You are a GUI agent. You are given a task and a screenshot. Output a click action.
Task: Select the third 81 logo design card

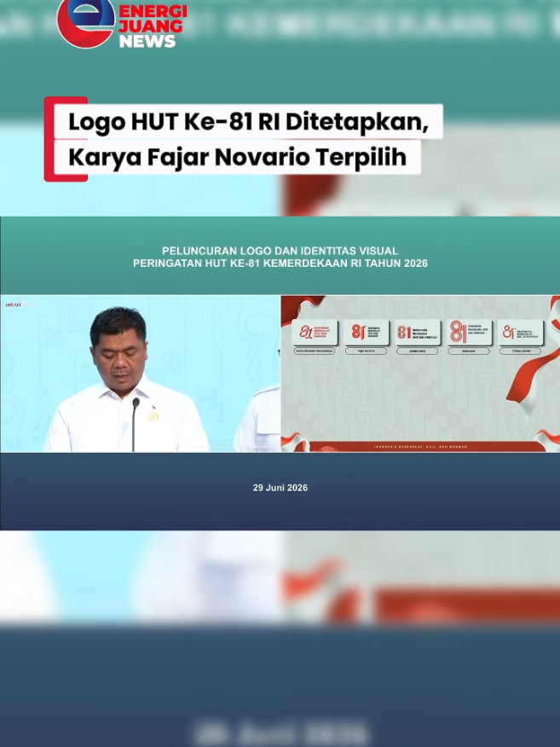[418, 332]
